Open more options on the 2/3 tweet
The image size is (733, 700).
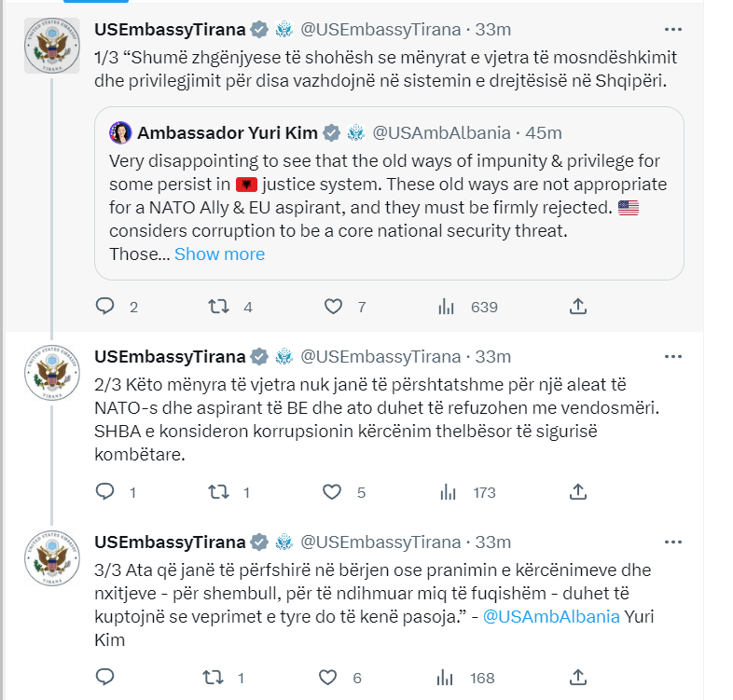pos(672,356)
